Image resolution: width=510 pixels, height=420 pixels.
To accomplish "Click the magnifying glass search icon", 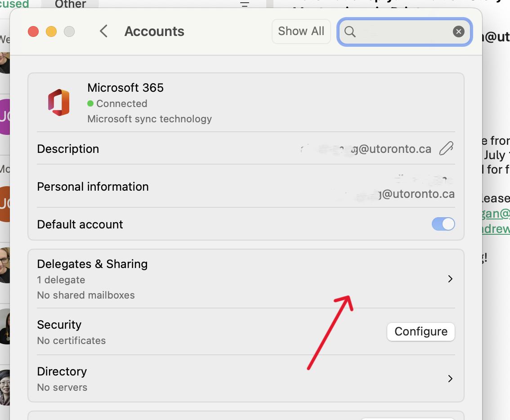I will (350, 31).
